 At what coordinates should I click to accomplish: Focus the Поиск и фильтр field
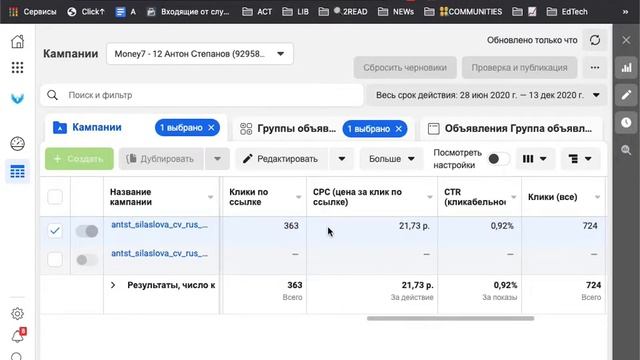[x=202, y=95]
